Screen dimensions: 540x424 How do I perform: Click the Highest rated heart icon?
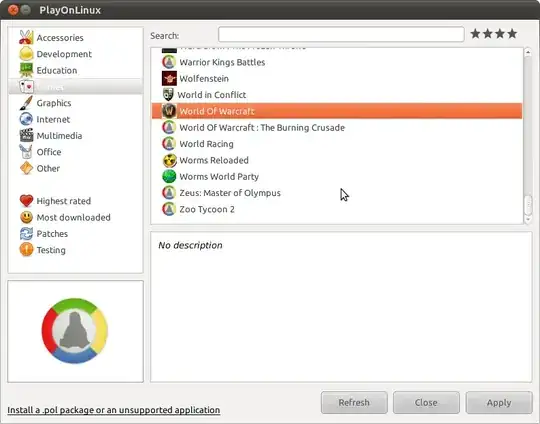(x=26, y=201)
